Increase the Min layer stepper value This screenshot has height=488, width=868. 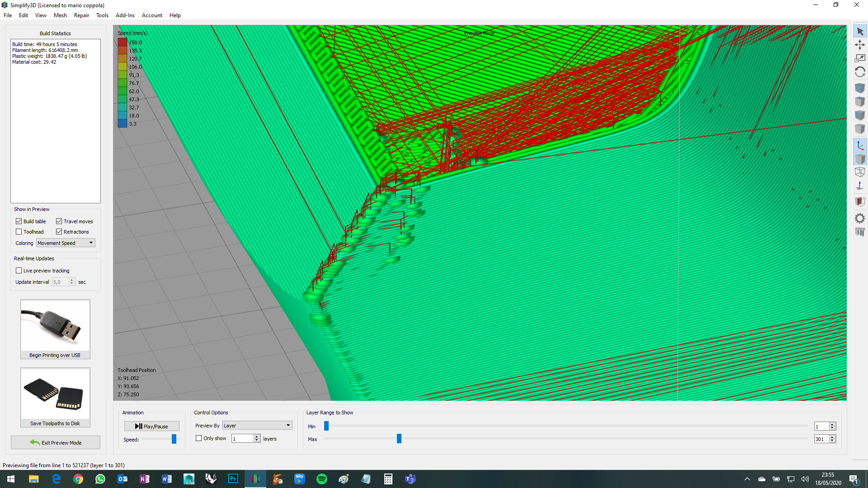832,424
